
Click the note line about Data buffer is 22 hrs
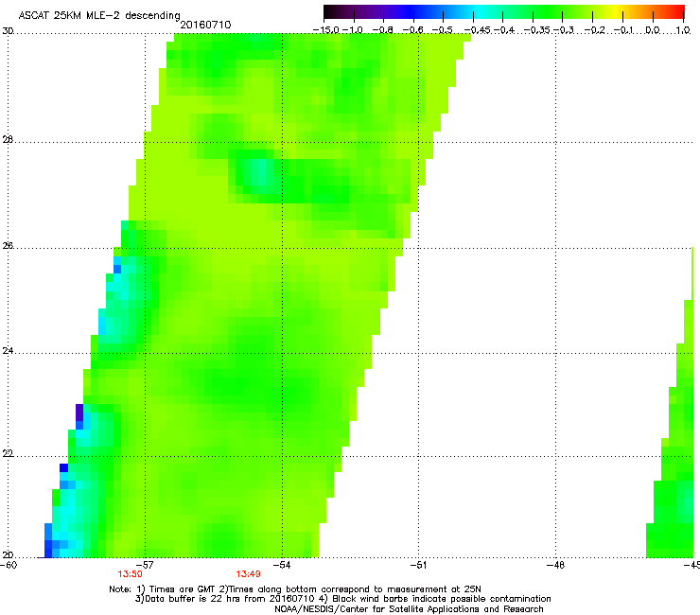click(342, 599)
